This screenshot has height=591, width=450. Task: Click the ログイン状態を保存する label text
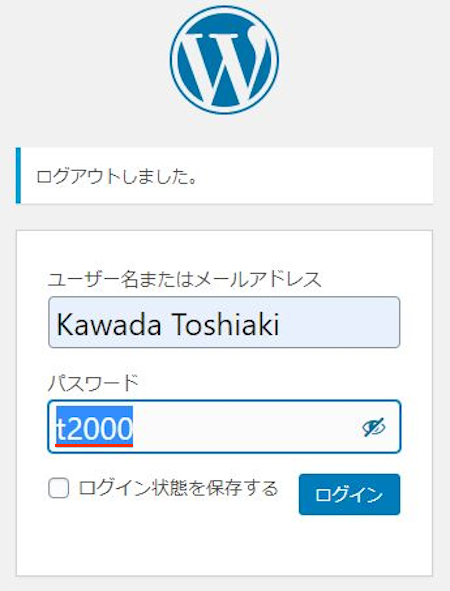point(178,488)
